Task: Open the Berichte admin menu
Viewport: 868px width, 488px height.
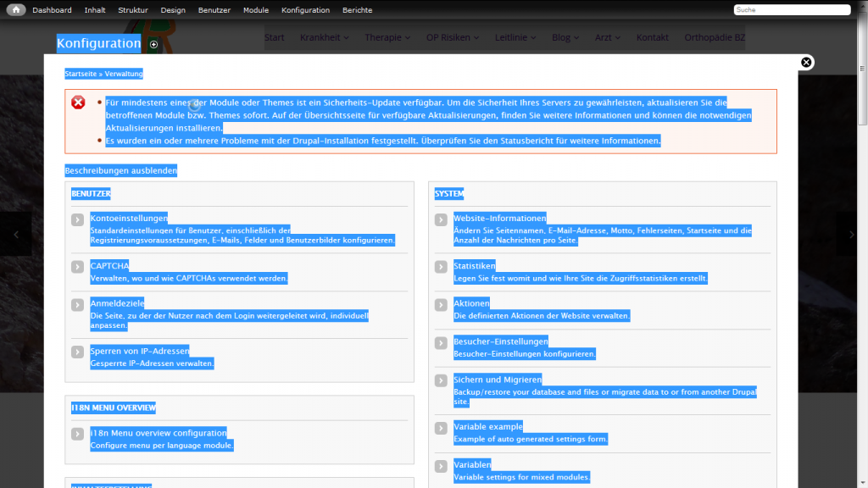Action: (357, 10)
